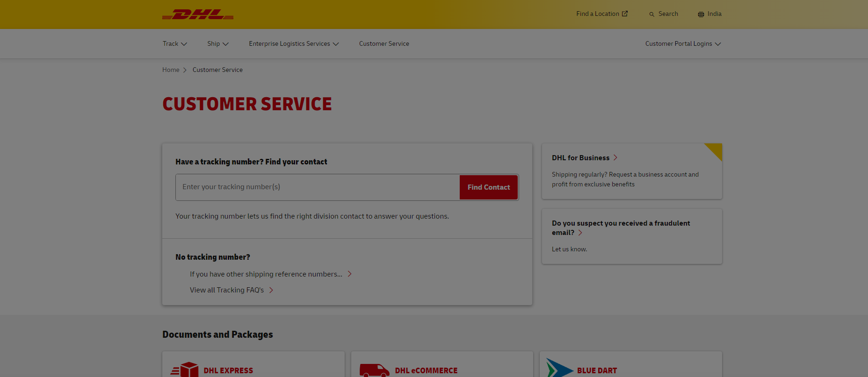The width and height of the screenshot is (868, 377).
Task: Click the fraudulent email link
Action: tap(621, 228)
